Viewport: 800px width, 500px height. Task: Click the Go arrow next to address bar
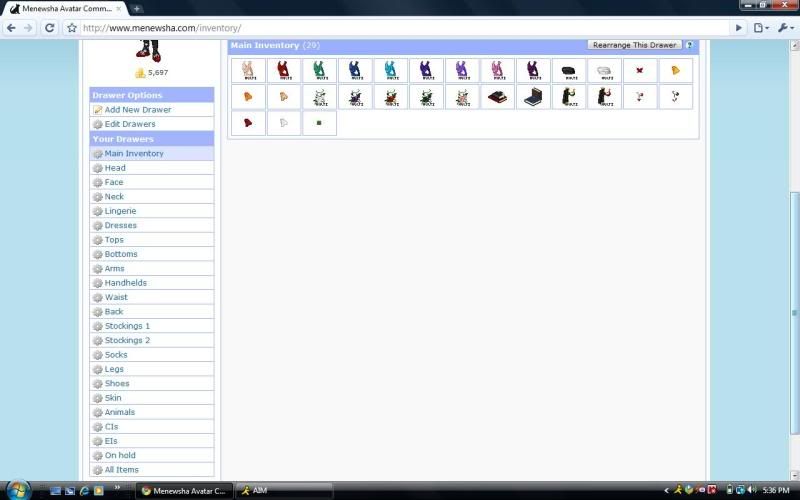pyautogui.click(x=738, y=28)
